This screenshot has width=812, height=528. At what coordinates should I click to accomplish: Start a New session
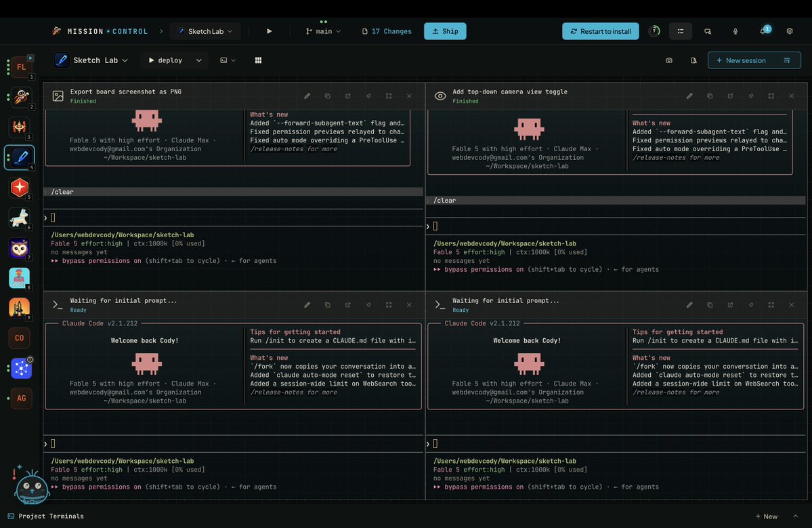point(741,60)
